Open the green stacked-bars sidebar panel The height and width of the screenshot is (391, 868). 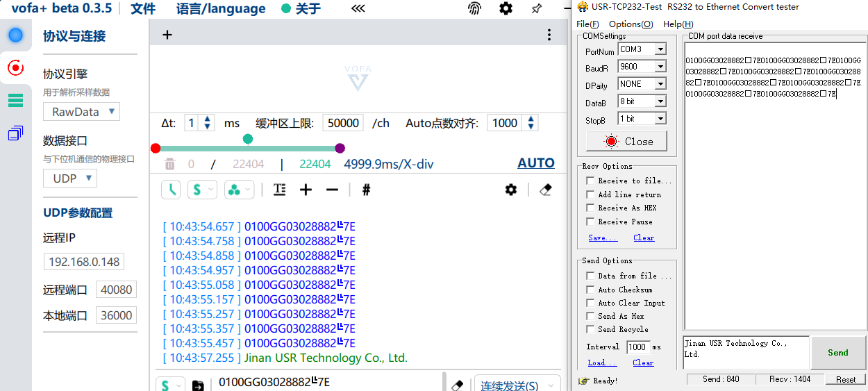coord(15,101)
